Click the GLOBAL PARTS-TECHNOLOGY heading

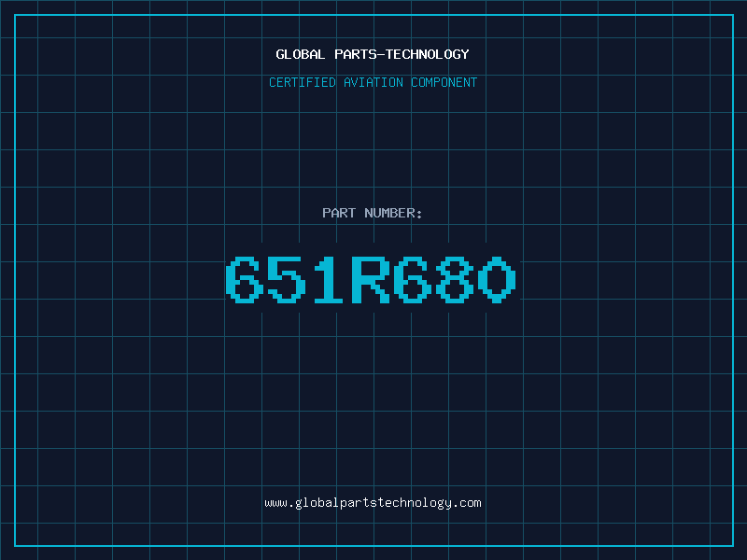tap(373, 54)
